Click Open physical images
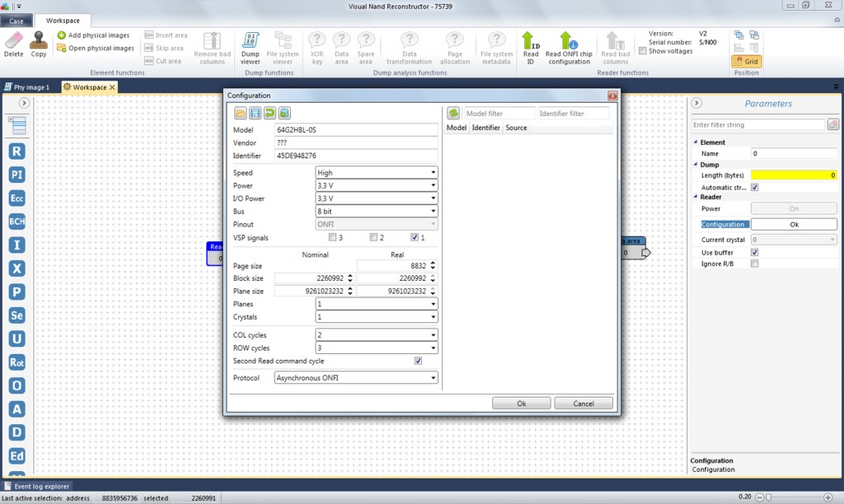Image resolution: width=844 pixels, height=504 pixels. click(96, 48)
